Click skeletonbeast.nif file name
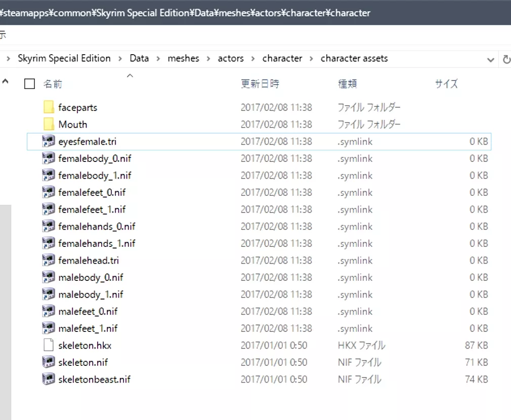 (x=94, y=379)
